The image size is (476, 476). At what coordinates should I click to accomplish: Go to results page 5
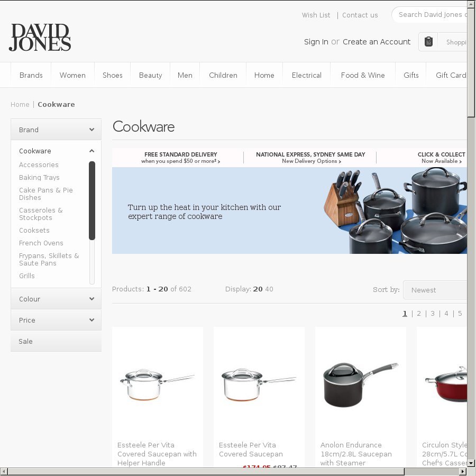pyautogui.click(x=460, y=313)
